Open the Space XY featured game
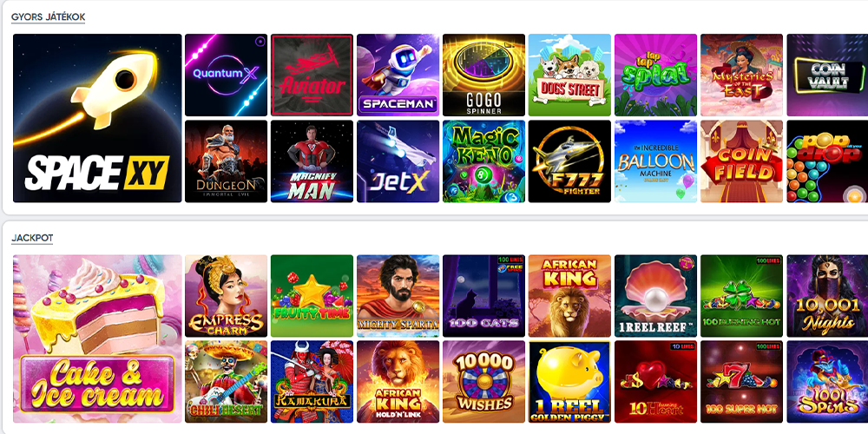Screen dimensions: 868x434 pos(97,118)
